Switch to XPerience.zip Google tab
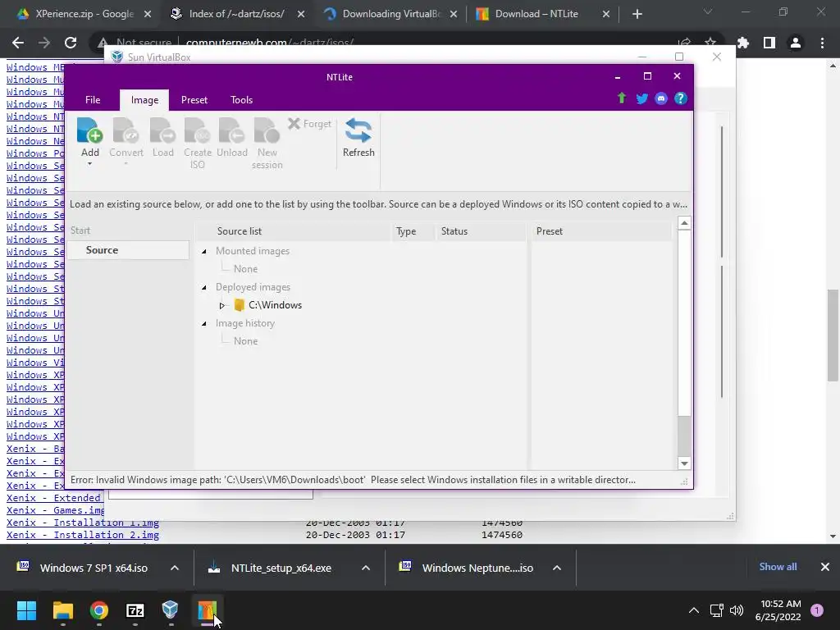 pyautogui.click(x=84, y=14)
